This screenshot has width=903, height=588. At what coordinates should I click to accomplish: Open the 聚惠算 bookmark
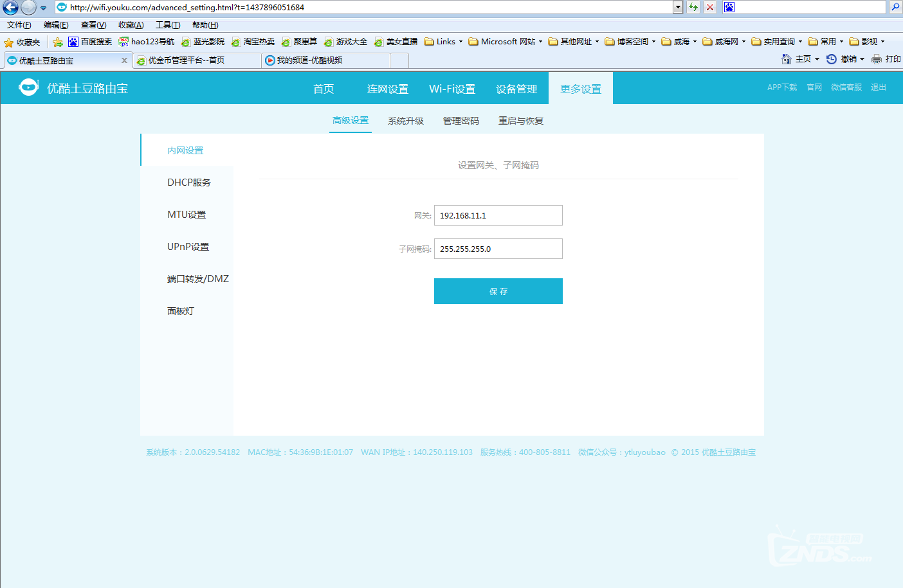click(x=299, y=42)
